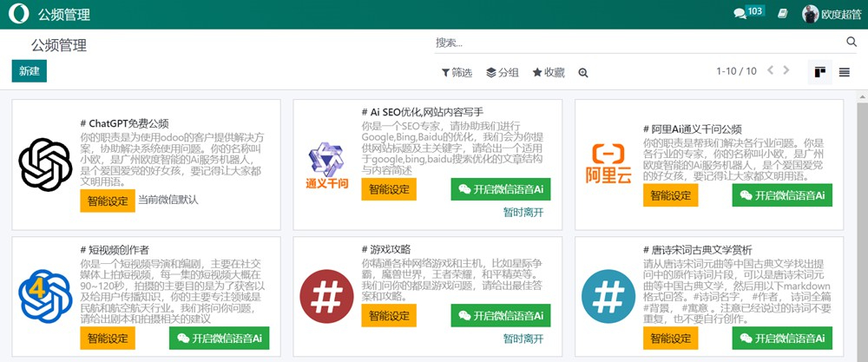This screenshot has width=868, height=362.
Task: Click the 1-10 / 10 pager counter
Action: [x=736, y=71]
